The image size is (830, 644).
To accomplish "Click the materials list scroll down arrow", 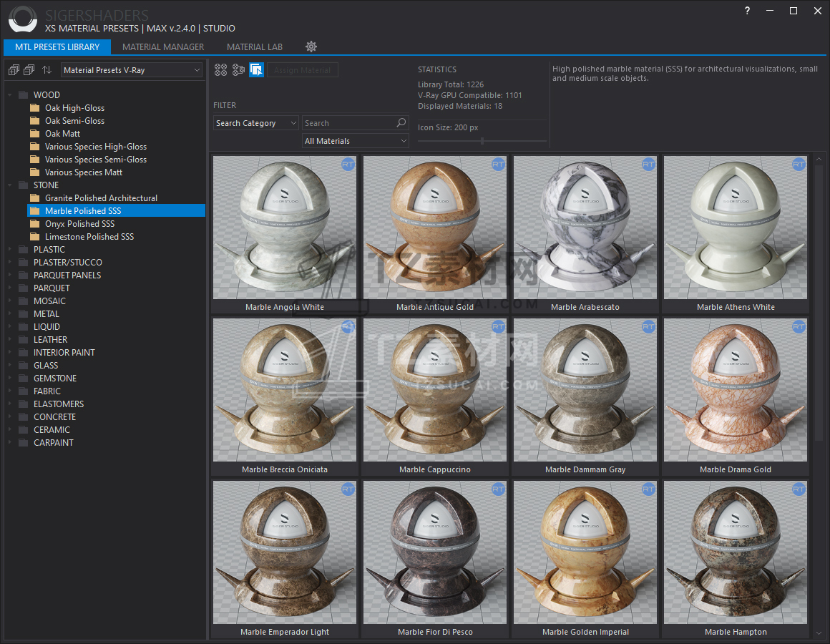I will point(819,633).
